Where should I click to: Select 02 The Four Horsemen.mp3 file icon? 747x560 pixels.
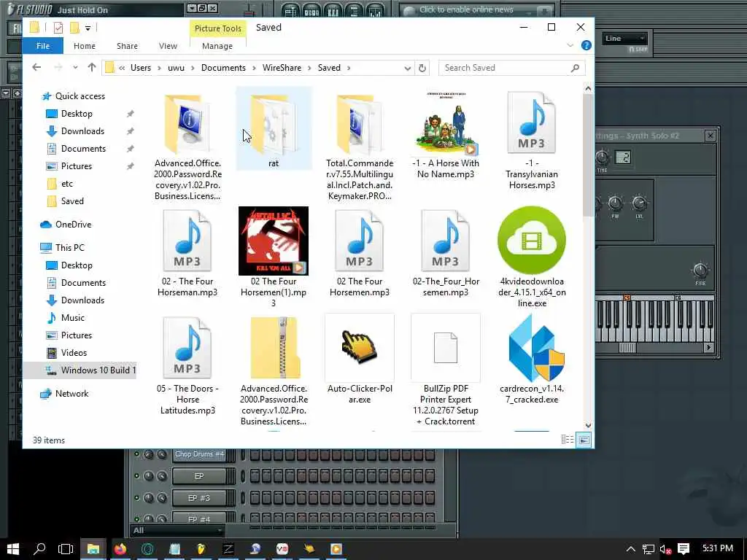(x=359, y=241)
